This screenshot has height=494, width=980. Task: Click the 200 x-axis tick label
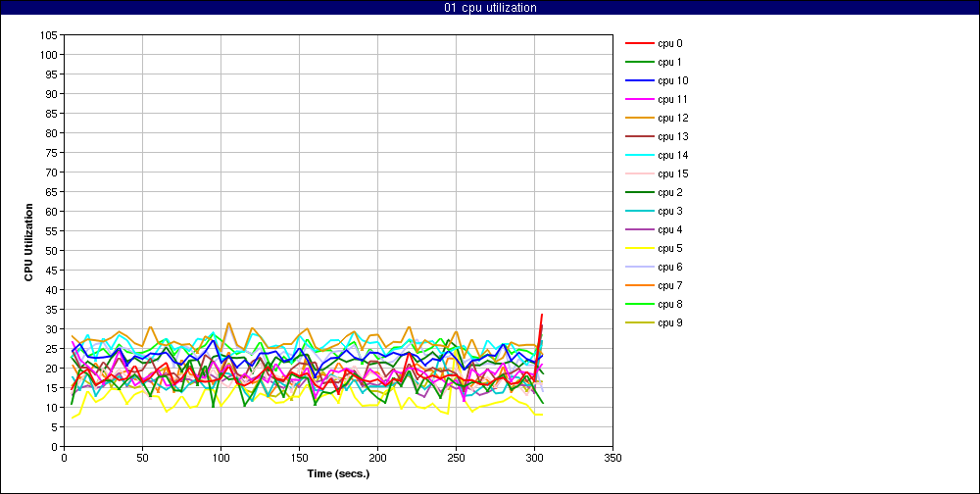[x=377, y=458]
